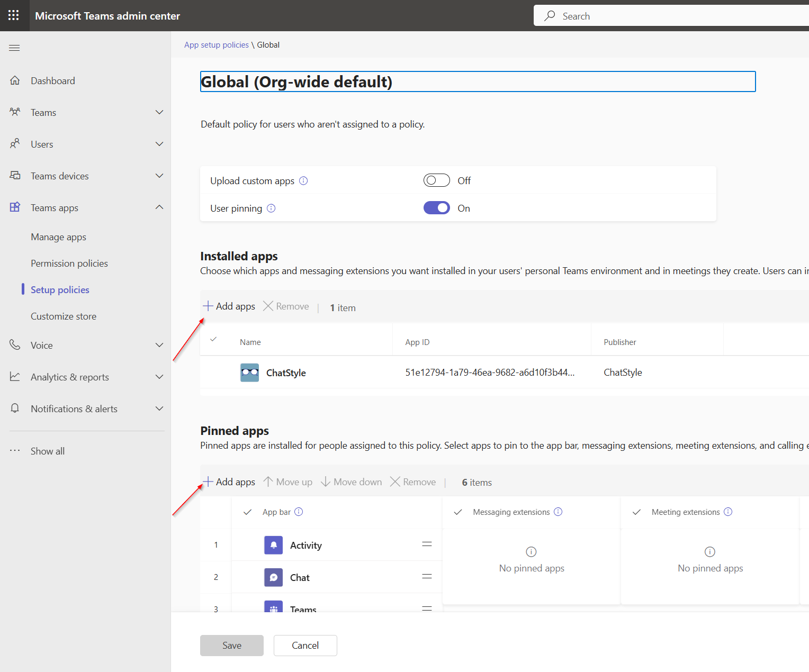This screenshot has width=809, height=672.
Task: Click Remove under Installed apps
Action: (286, 306)
